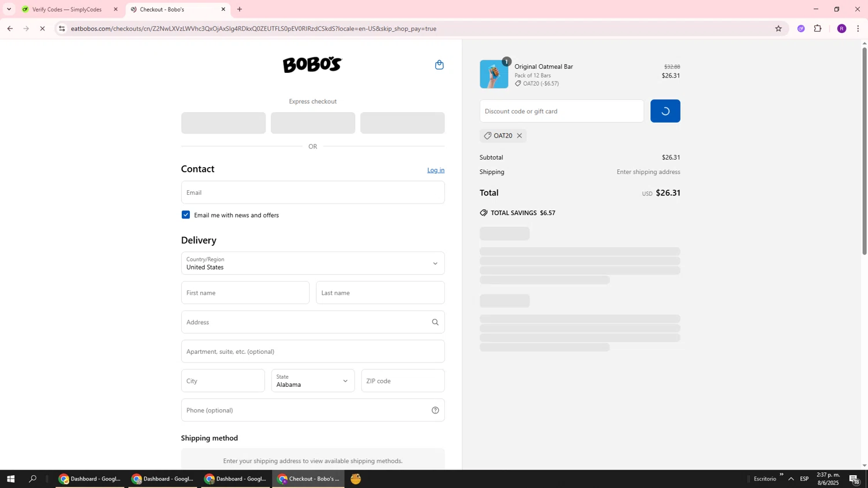Click the purple extension icon in toolbar

click(801, 28)
